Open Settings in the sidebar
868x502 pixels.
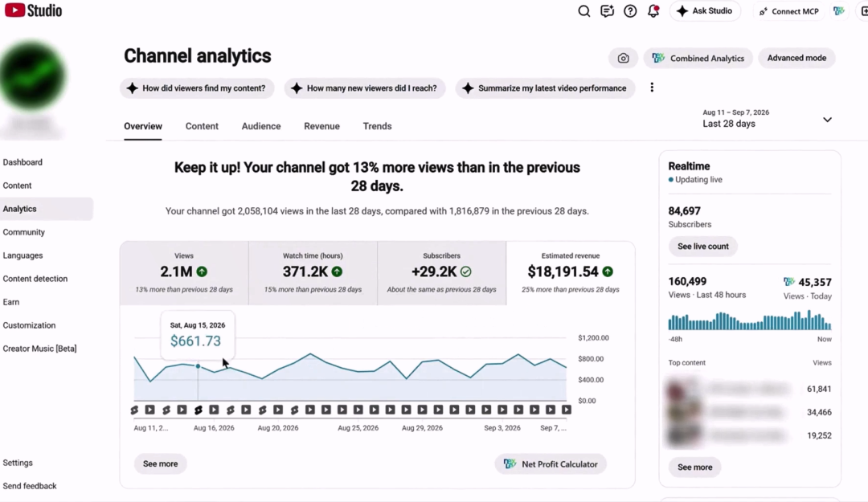[x=18, y=463]
